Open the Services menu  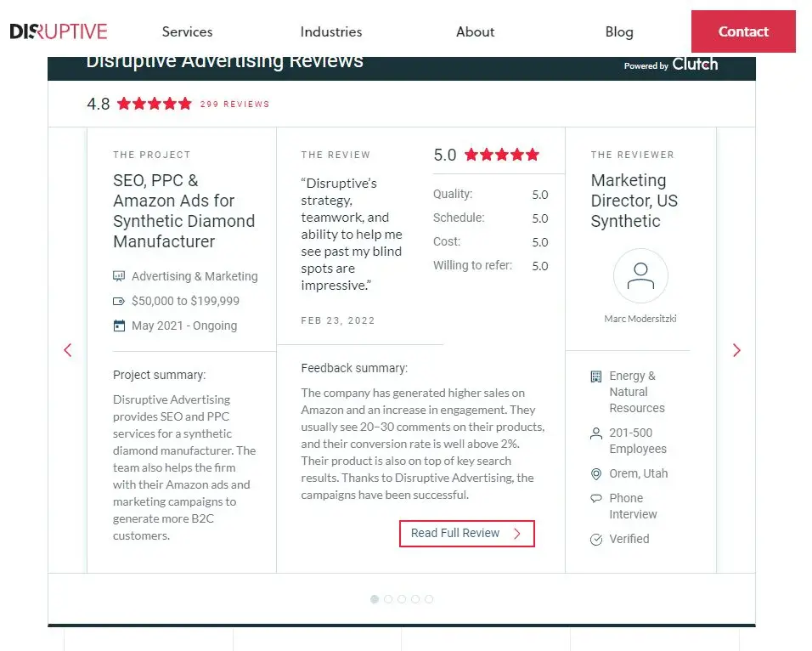click(x=187, y=31)
